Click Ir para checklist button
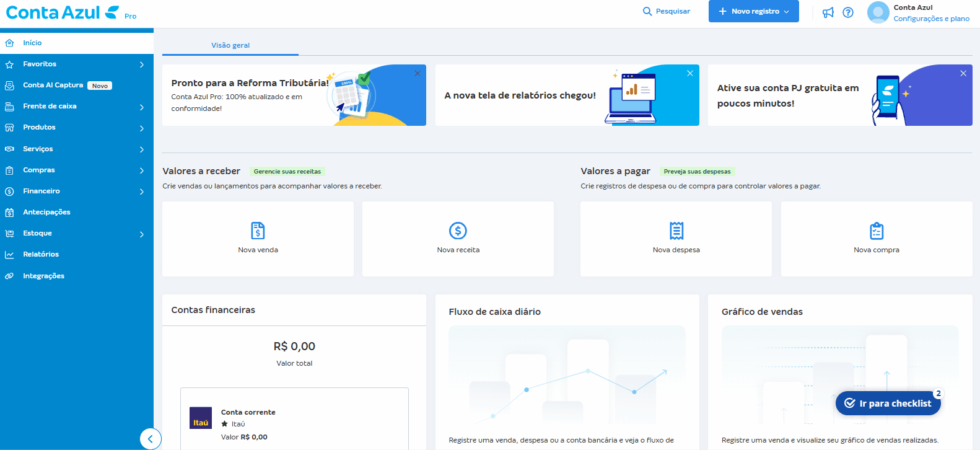This screenshot has height=450, width=980. tap(888, 403)
